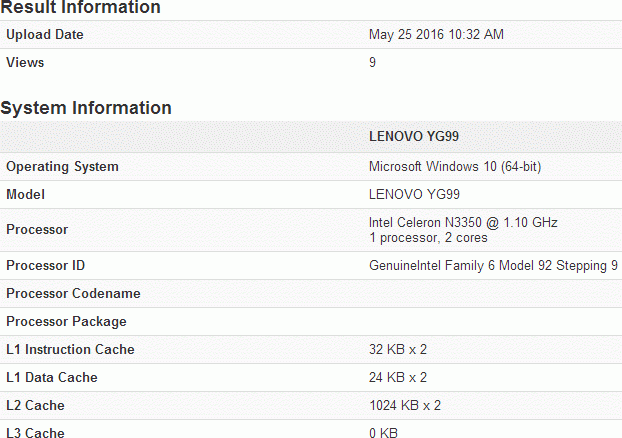
Task: Click the Result Information heading
Action: click(80, 8)
